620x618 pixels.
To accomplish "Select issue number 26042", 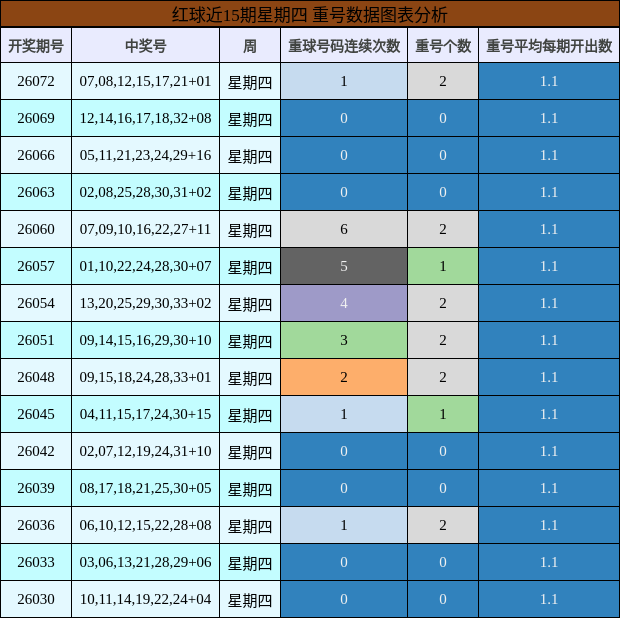I will 36,451.
